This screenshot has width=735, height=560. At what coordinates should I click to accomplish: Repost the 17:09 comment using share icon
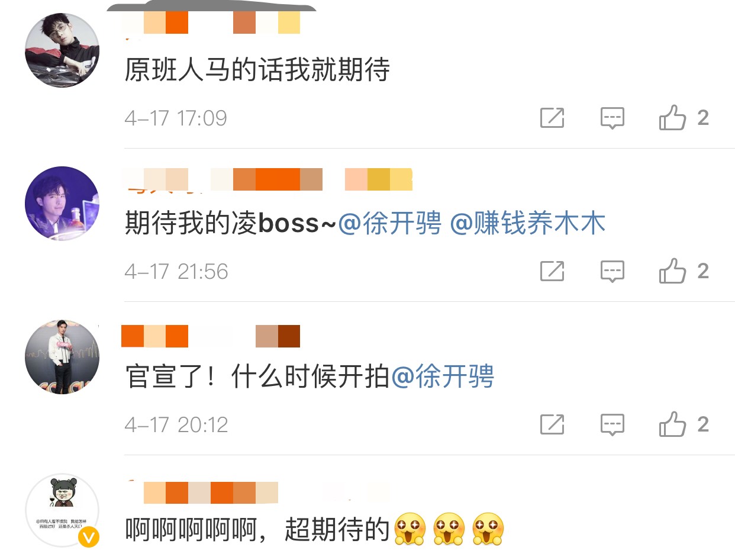point(552,118)
